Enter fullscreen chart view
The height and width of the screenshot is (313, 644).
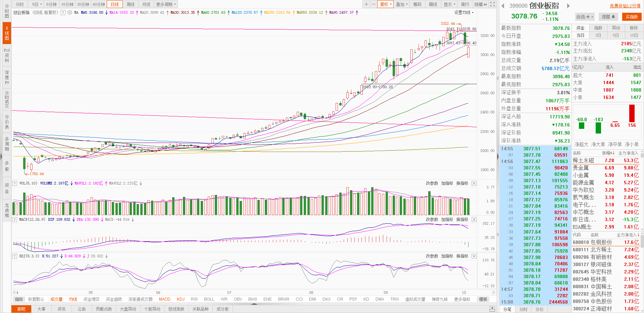[492, 4]
